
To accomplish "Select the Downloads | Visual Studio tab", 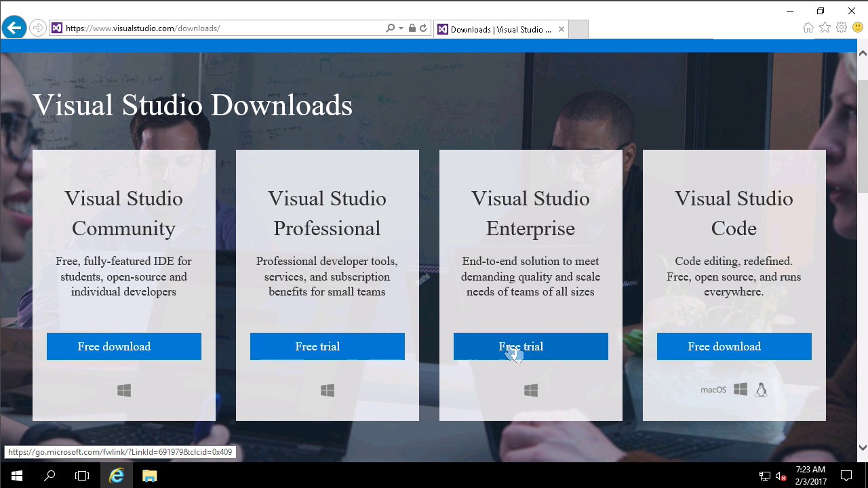I will 500,29.
